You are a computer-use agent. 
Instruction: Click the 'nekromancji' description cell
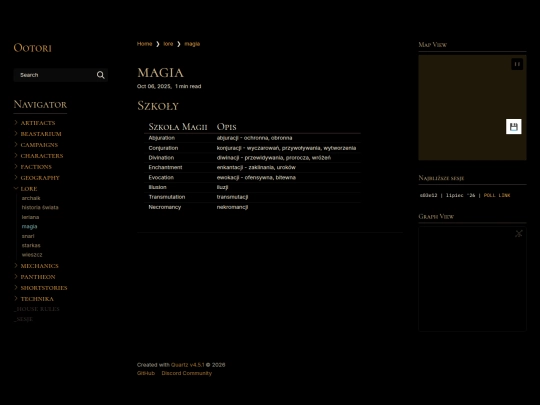[232, 207]
